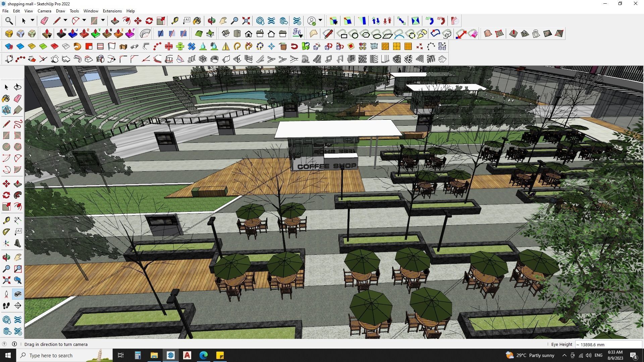Activate the Paint Bucket tool in left panel

click(6, 99)
